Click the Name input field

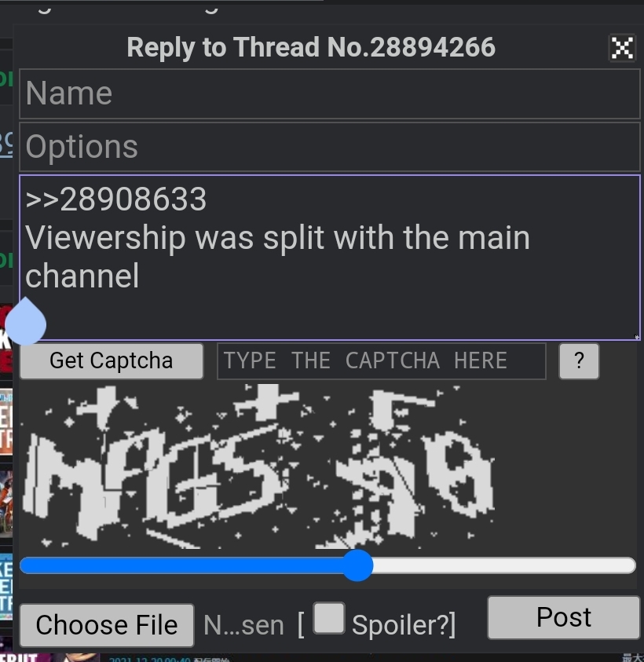point(329,93)
